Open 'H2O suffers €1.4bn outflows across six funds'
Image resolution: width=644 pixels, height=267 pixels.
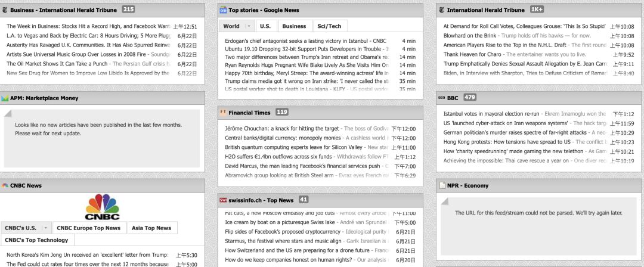(278, 157)
